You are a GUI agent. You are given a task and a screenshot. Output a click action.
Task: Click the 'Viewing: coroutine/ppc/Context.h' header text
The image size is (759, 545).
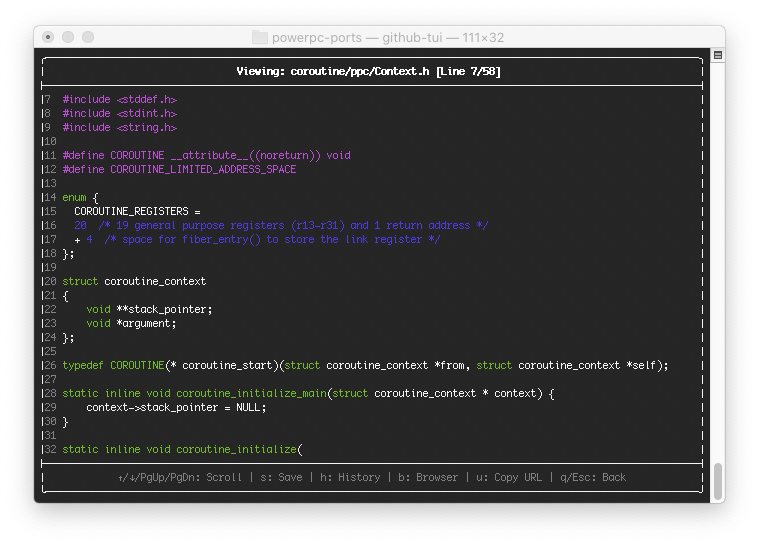click(x=333, y=72)
